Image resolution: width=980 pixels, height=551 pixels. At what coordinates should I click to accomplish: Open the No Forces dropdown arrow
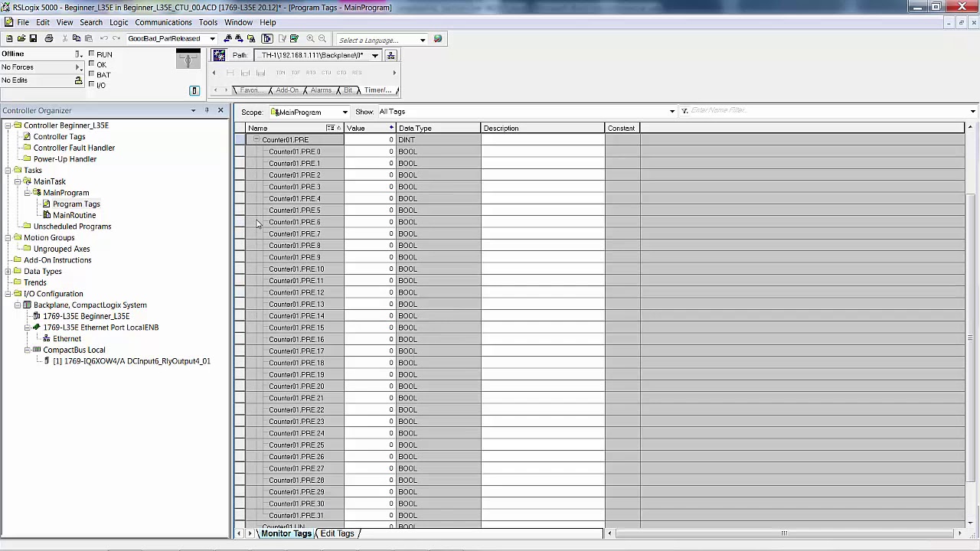(x=78, y=67)
